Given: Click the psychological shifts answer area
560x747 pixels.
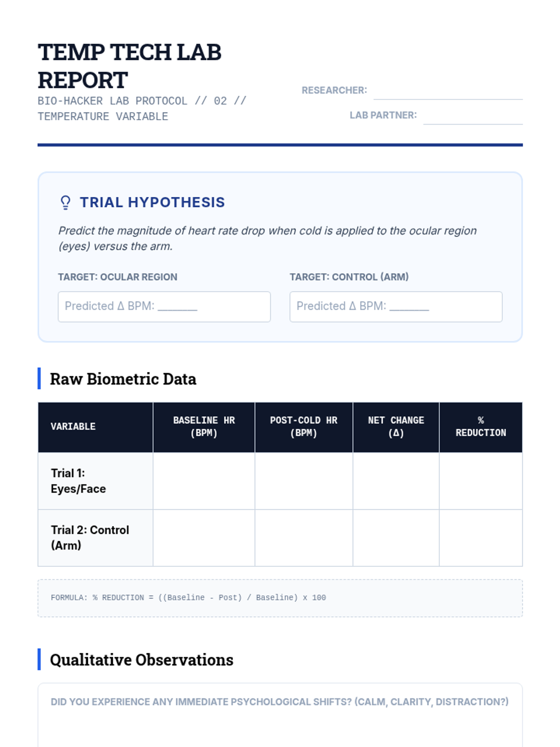Looking at the screenshot, I should [x=280, y=728].
